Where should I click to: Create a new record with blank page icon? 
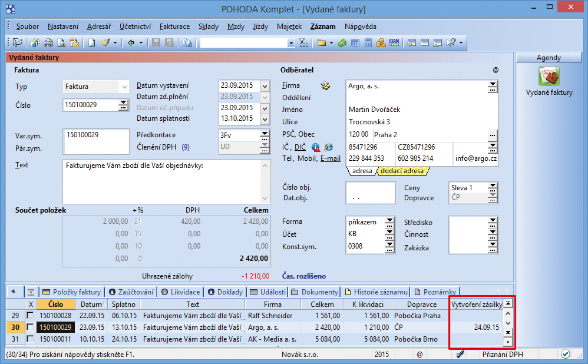(x=91, y=43)
